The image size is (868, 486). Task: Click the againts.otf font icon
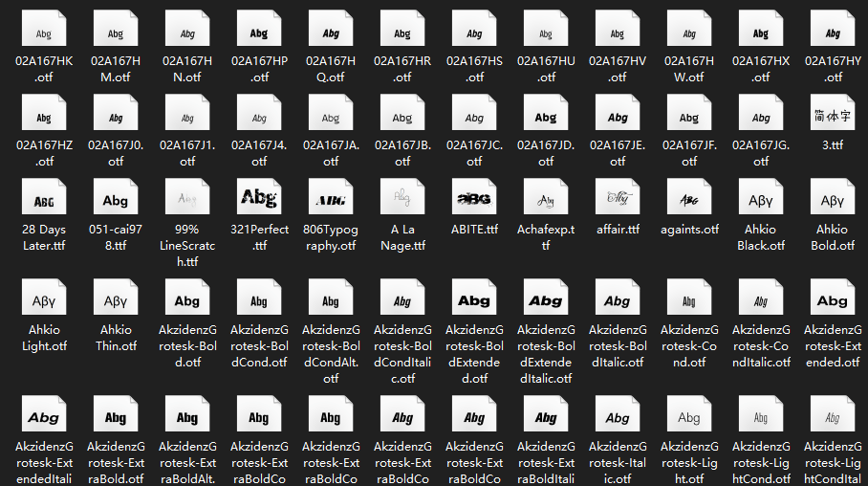[x=689, y=198]
